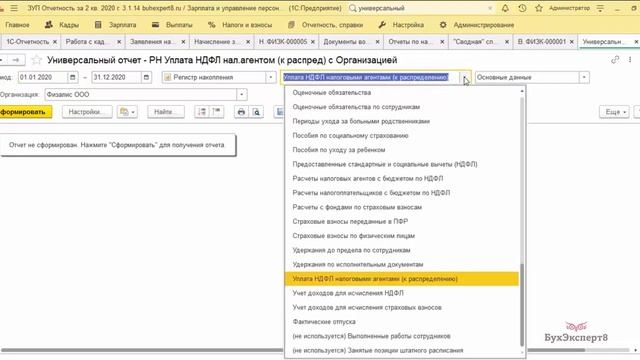Expand all groups icon
640x360 pixels.
tap(202, 112)
